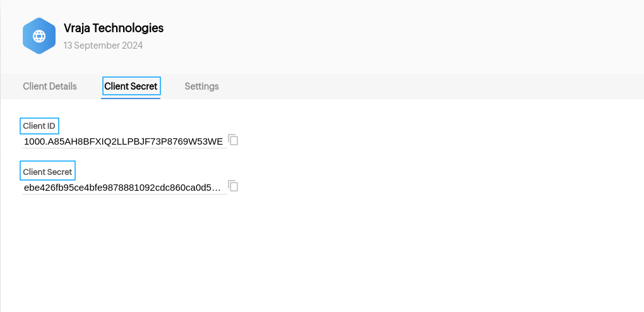Click the Client ID label
This screenshot has width=644, height=312.
(x=39, y=126)
